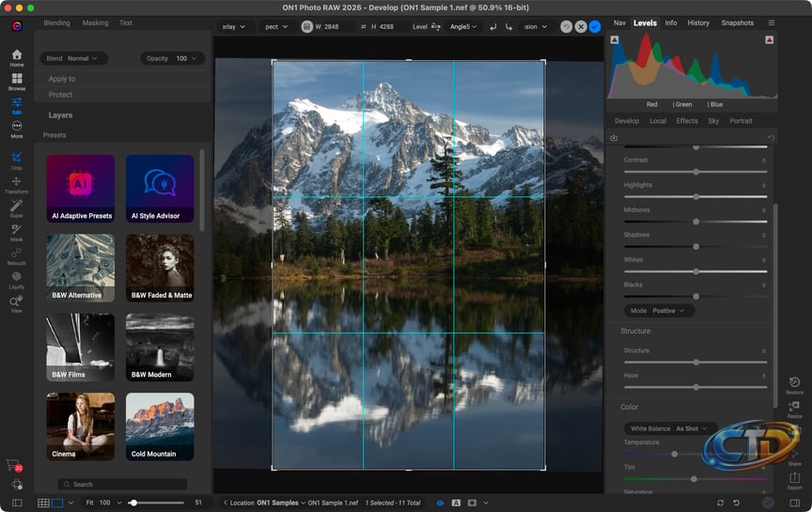
Task: Toggle the highlight clipping indicator in histogram
Action: (x=770, y=39)
